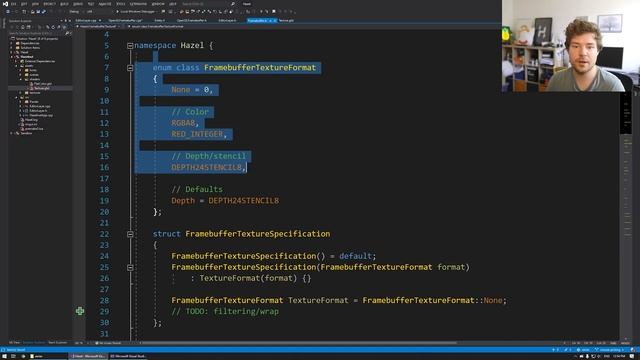The width and height of the screenshot is (640, 360).
Task: Open the Windows Start menu
Action: pyautogui.click(x=4, y=356)
